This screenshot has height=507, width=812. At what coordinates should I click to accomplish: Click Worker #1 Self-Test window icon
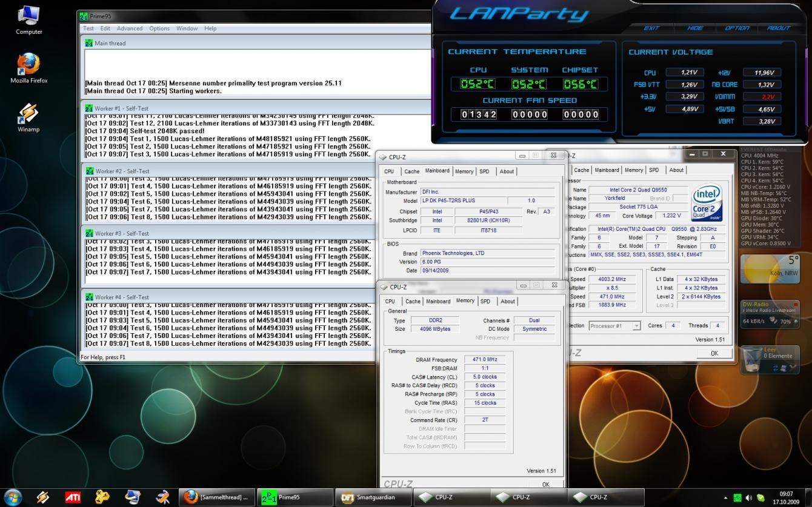tap(89, 108)
